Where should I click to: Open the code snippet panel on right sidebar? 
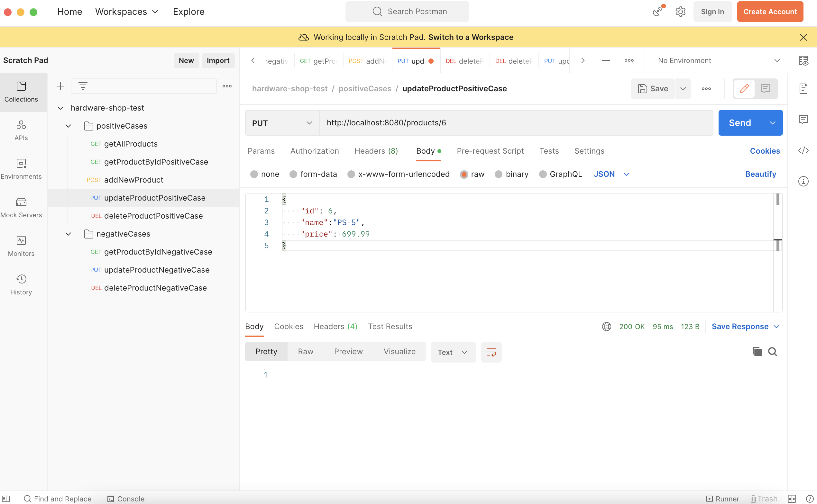coord(804,150)
